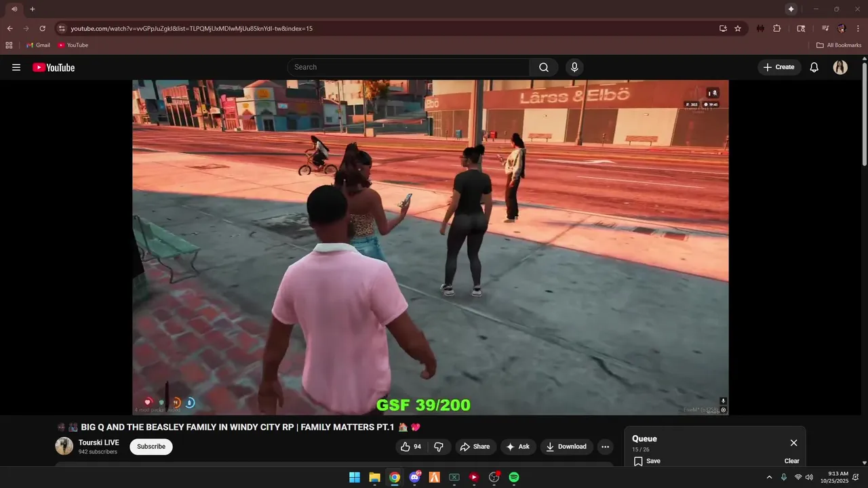Open the Tourski LIVE channel name link
Image resolution: width=868 pixels, height=488 pixels.
tap(98, 443)
